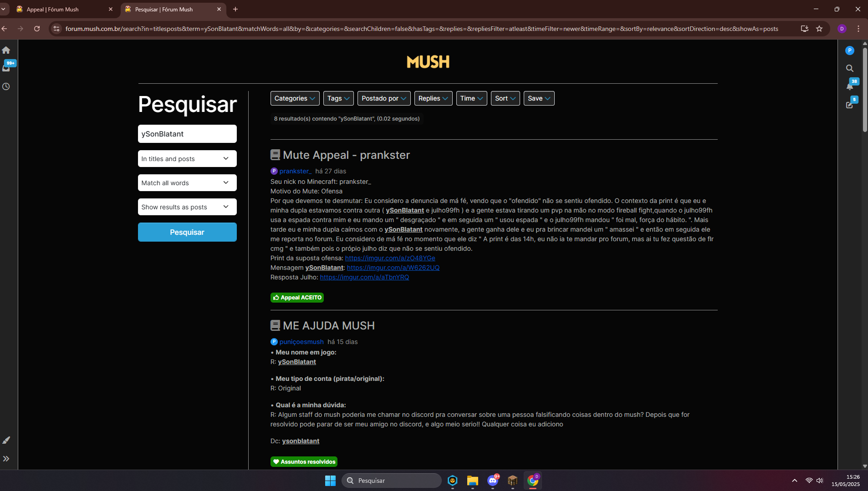Open 'ME AJUDA MUSH' topic title

tap(329, 326)
